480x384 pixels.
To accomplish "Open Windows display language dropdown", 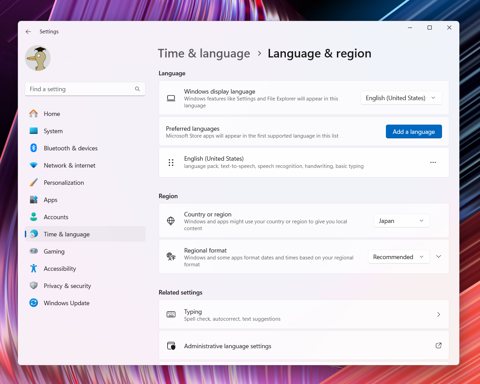I will [401, 98].
